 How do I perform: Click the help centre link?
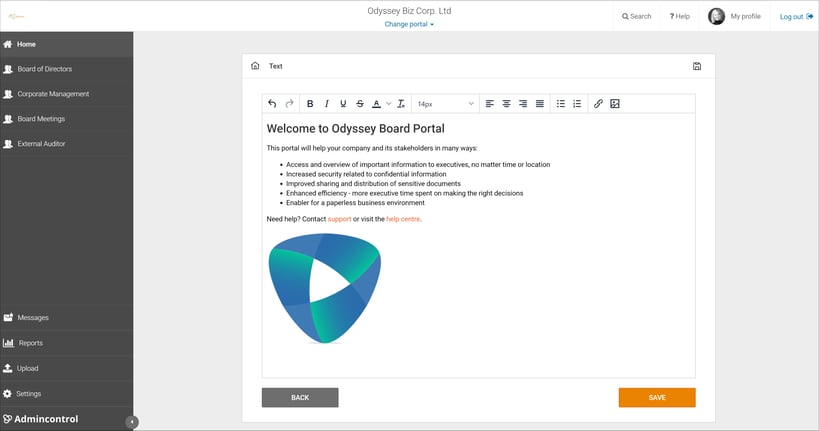tap(403, 219)
